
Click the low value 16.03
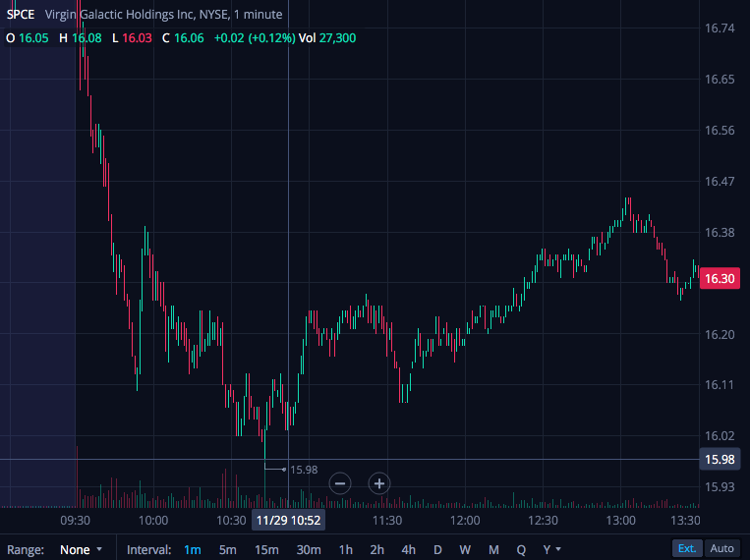[137, 37]
